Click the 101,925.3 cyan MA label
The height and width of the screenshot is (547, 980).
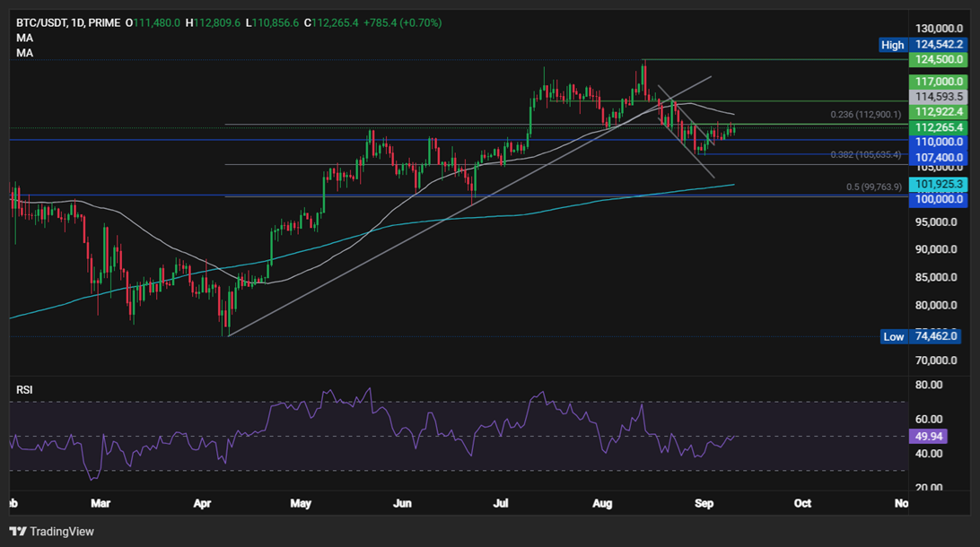tap(939, 184)
